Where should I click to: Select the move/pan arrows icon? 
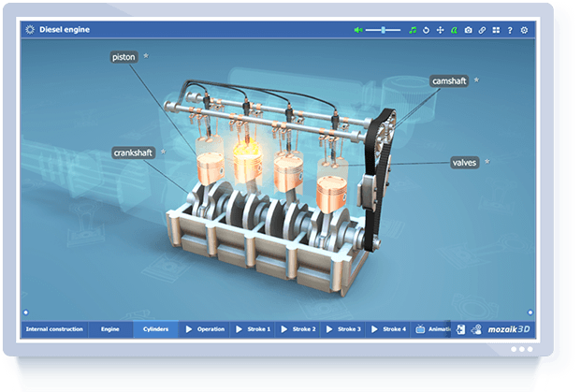click(x=441, y=30)
